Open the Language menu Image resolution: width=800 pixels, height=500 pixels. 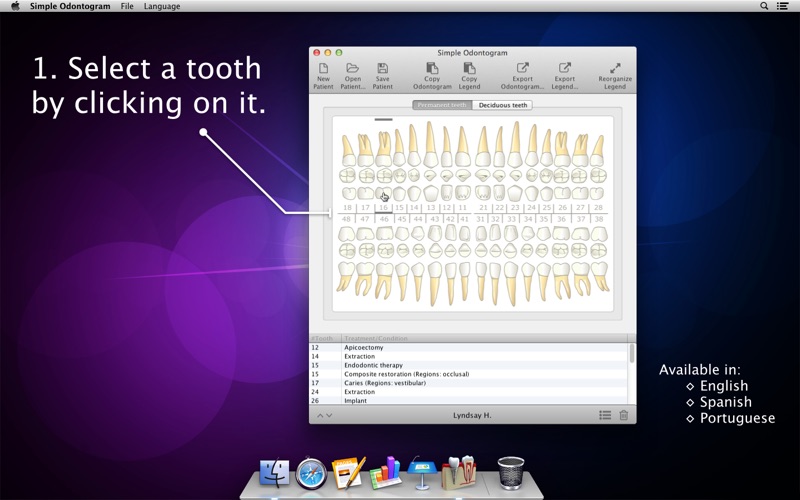[x=162, y=6]
